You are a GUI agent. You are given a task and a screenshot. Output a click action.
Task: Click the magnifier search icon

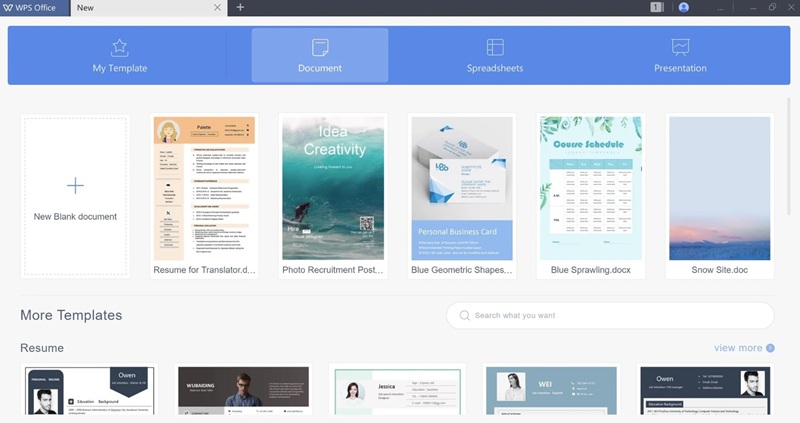[x=464, y=315]
